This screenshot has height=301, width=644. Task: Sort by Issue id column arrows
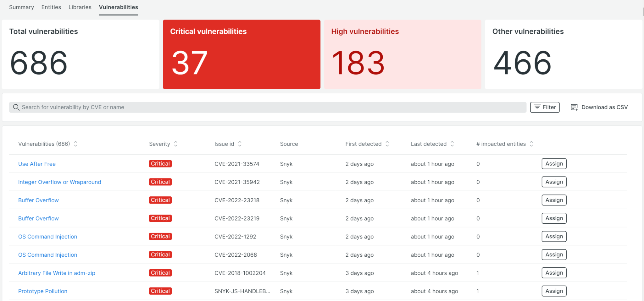pos(240,144)
